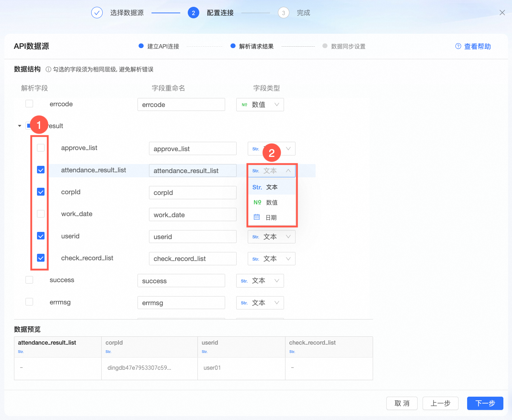Proceed with the 下一步 button

coord(485,403)
